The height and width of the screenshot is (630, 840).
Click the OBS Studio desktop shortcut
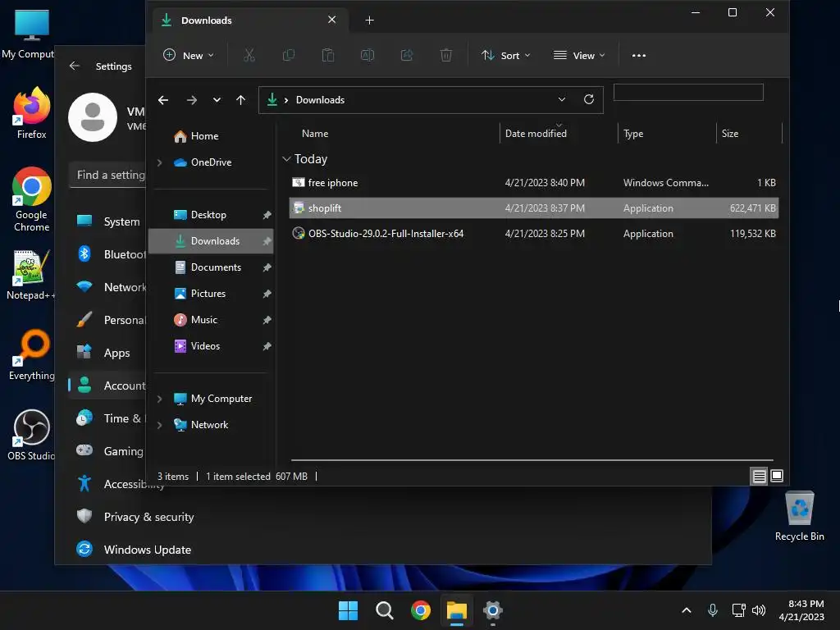point(31,435)
